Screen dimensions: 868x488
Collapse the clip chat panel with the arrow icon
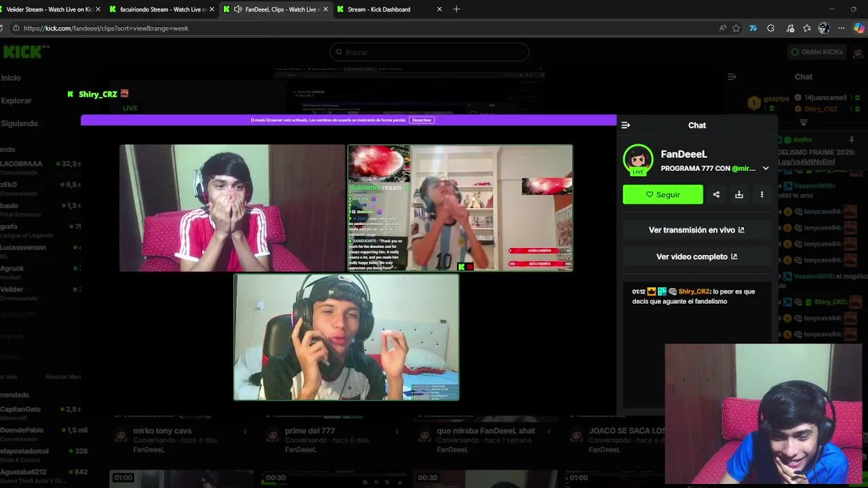pos(626,125)
